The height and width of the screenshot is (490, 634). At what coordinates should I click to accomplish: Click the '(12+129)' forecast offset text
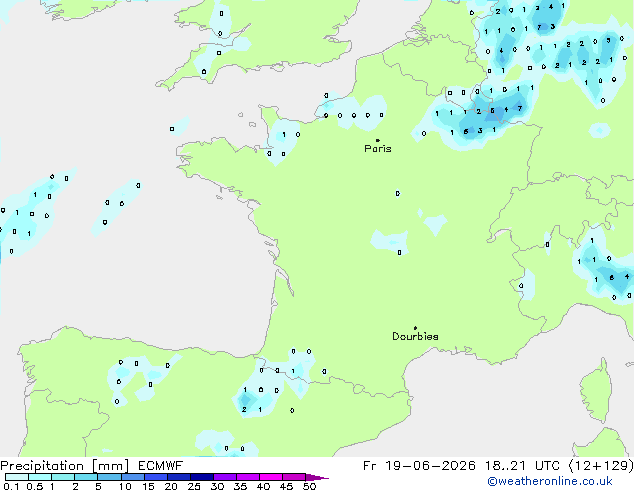click(x=601, y=466)
